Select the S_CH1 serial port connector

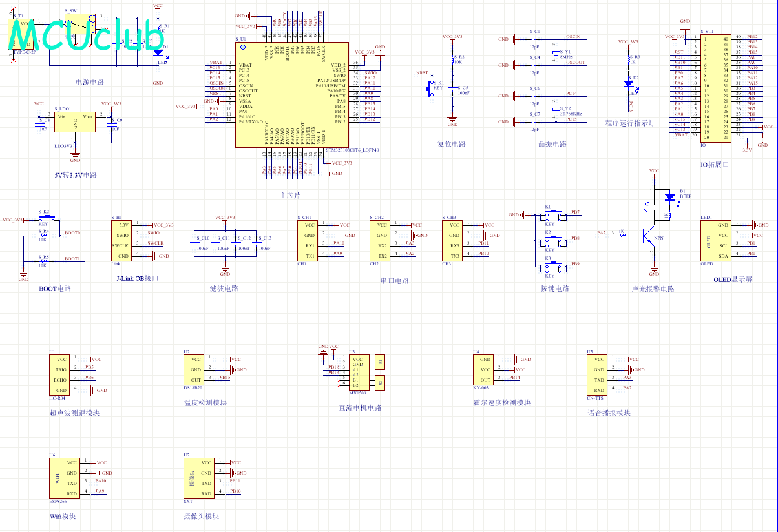tap(309, 240)
